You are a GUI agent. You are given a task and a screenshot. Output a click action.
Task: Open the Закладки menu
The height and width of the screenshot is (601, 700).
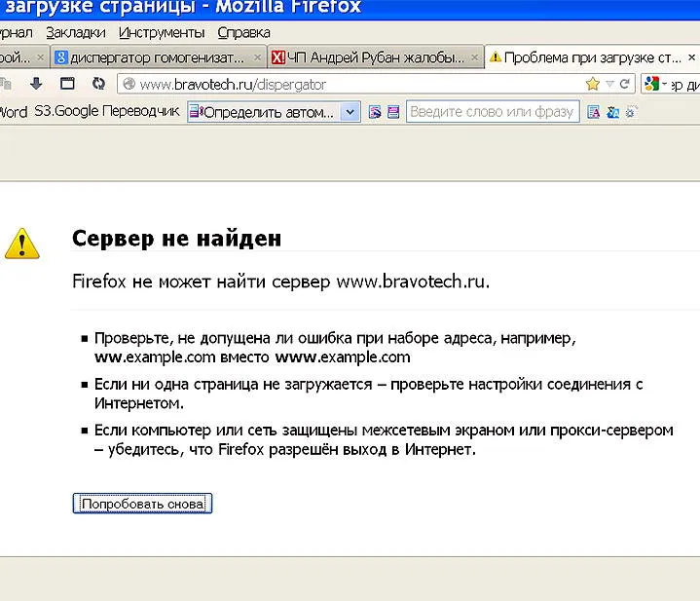pyautogui.click(x=75, y=32)
